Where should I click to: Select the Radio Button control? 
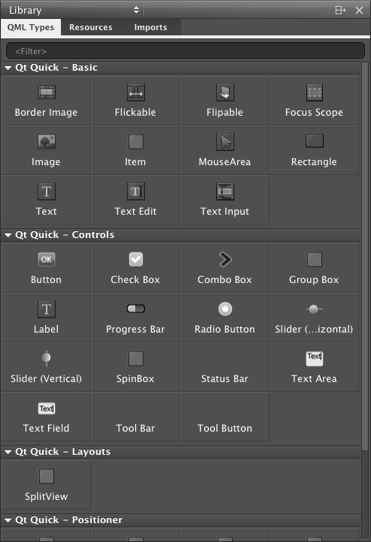[225, 318]
